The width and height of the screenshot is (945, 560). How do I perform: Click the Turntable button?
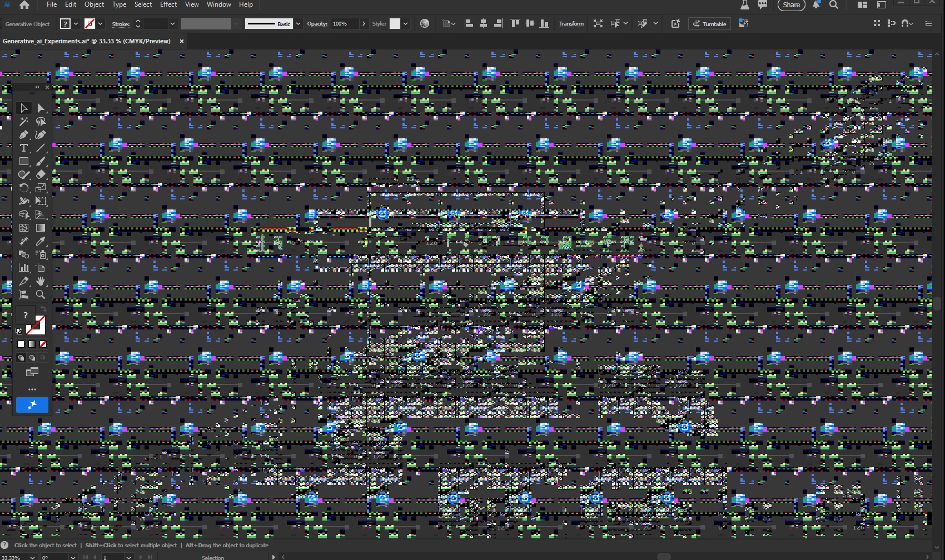(x=709, y=24)
